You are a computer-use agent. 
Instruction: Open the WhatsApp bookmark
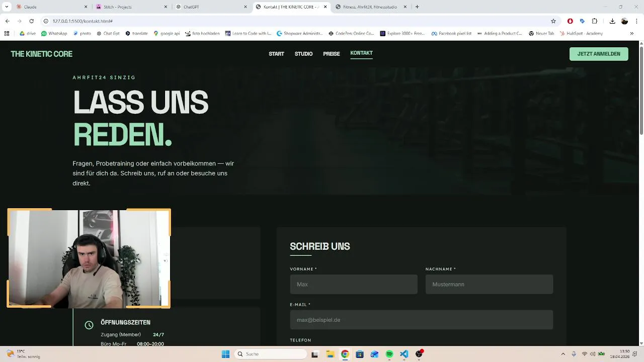pyautogui.click(x=54, y=34)
